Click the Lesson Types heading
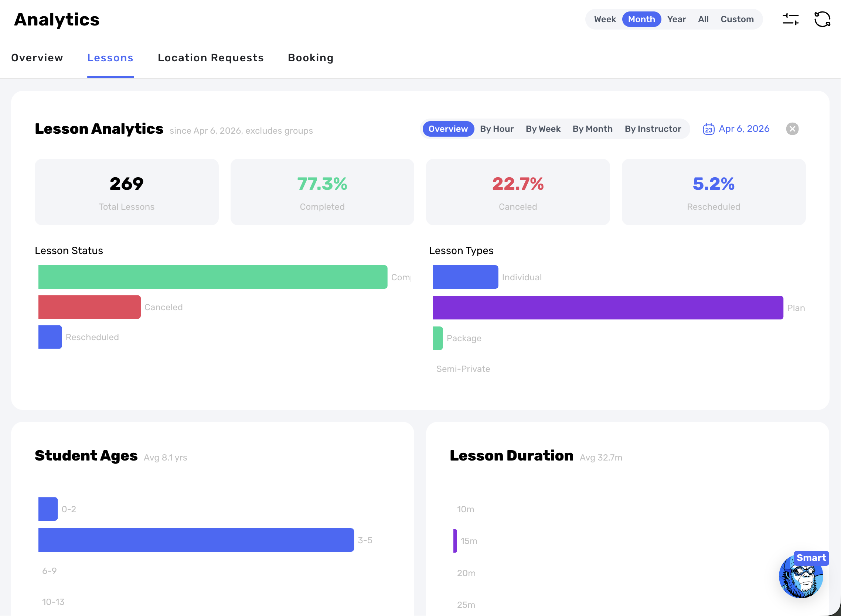Image resolution: width=841 pixels, height=616 pixels. 461,251
